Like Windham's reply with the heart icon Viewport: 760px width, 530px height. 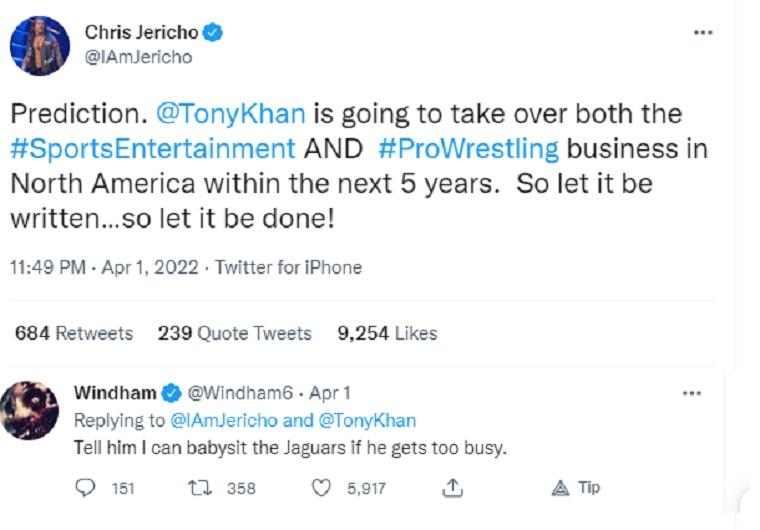tap(322, 488)
